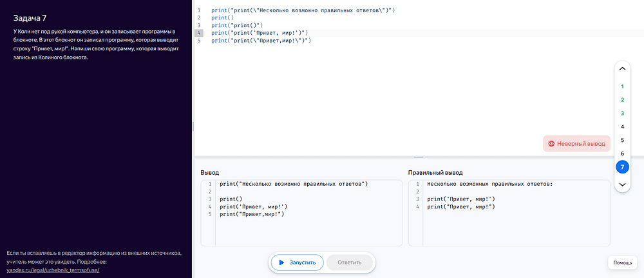Grab the divider handle between editor and output
644x278 pixels.
tap(419, 157)
